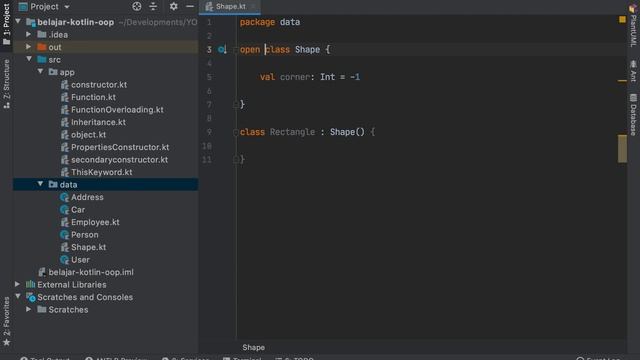Image resolution: width=640 pixels, height=360 pixels.
Task: Open the 2: Favorites tool window tab
Action: click(6, 322)
